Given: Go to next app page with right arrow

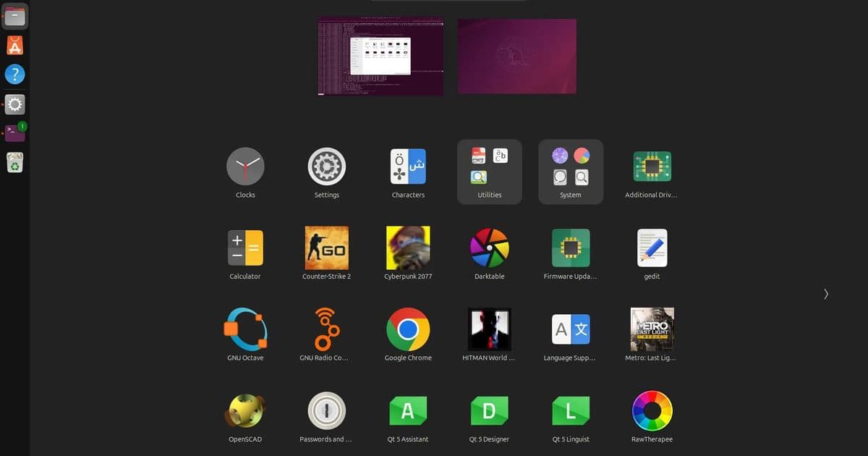Looking at the screenshot, I should pos(826,294).
